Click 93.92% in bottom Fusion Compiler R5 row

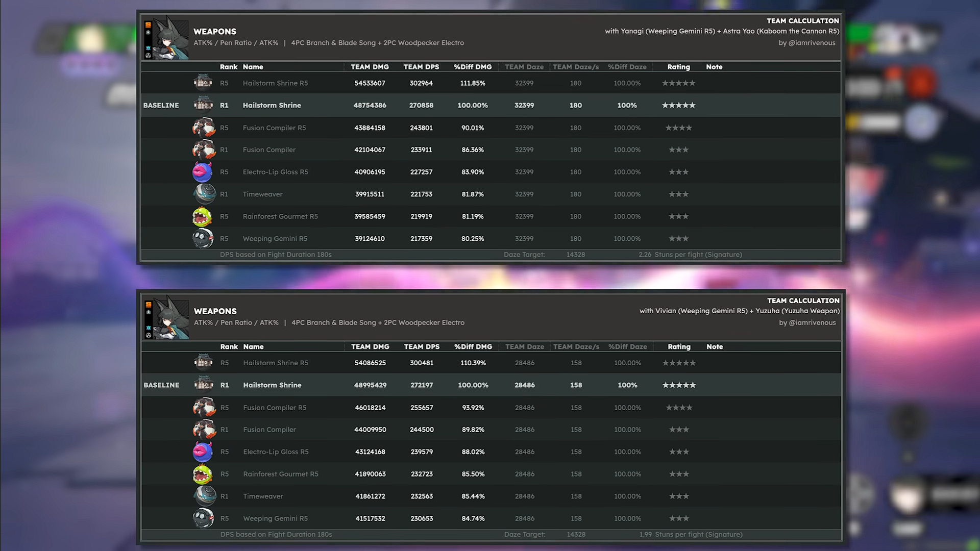[473, 407]
